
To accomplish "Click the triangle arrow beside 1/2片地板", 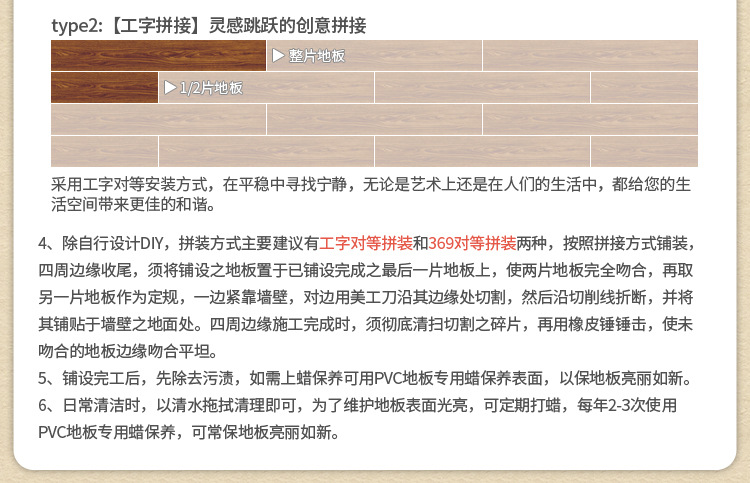I will pyautogui.click(x=170, y=88).
